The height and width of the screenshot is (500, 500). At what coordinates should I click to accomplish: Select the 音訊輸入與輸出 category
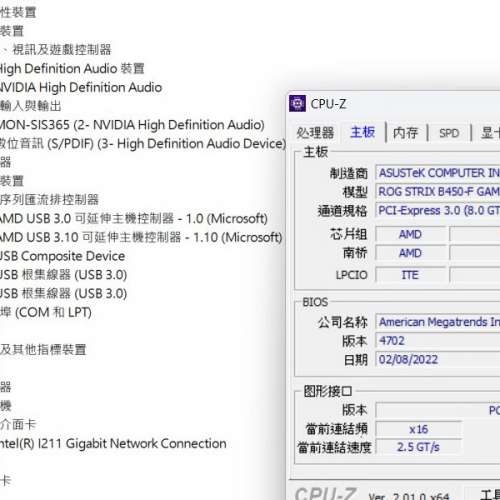(x=31, y=106)
